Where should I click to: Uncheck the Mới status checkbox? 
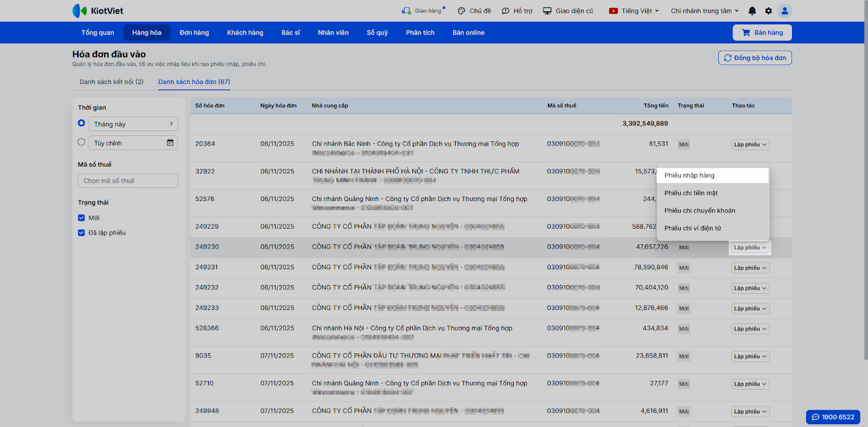(81, 218)
